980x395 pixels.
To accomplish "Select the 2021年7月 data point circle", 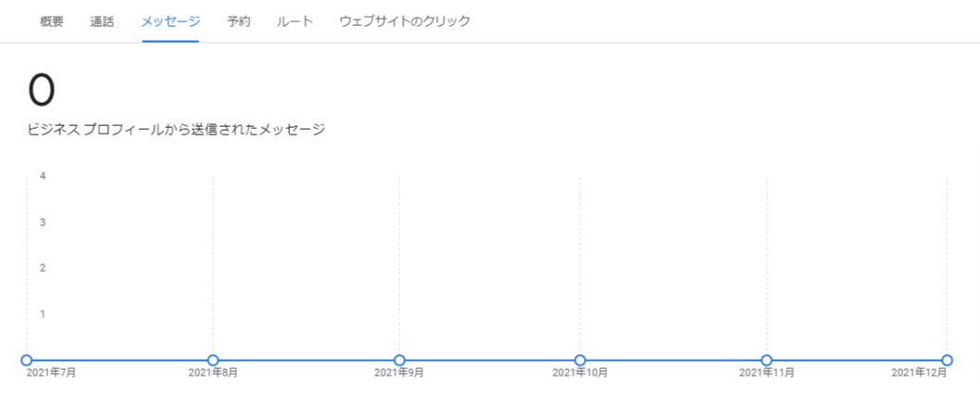I will pos(26,360).
